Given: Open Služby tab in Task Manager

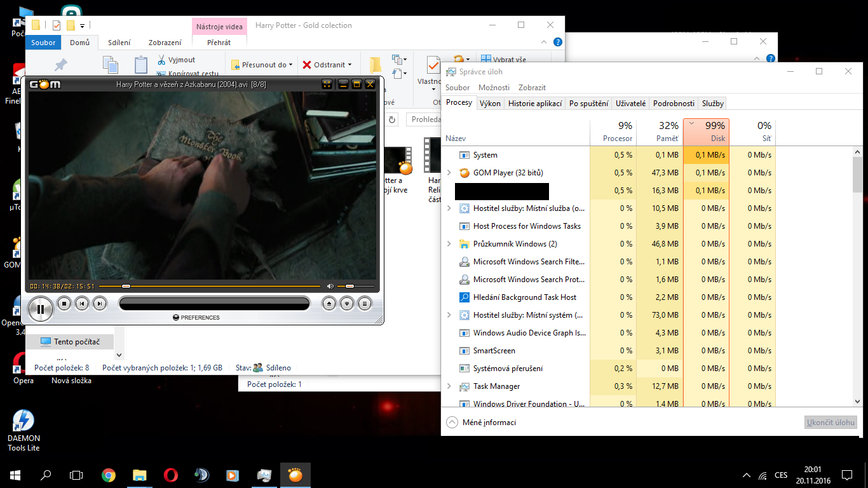Looking at the screenshot, I should click(713, 104).
